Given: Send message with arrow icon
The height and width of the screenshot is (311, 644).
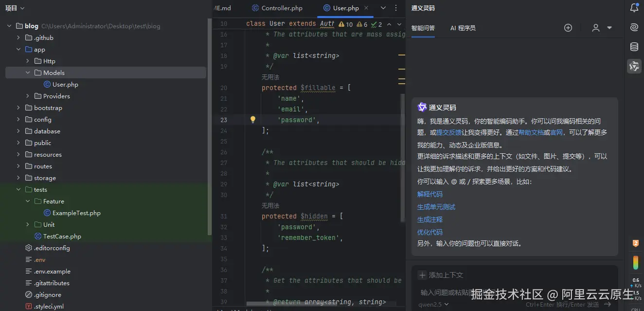Looking at the screenshot, I should [607, 304].
